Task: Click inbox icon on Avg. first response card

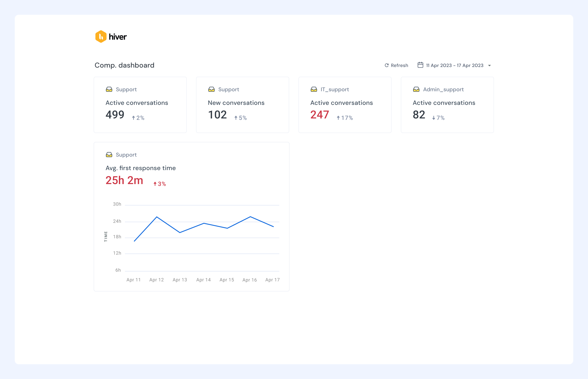Action: click(x=109, y=155)
